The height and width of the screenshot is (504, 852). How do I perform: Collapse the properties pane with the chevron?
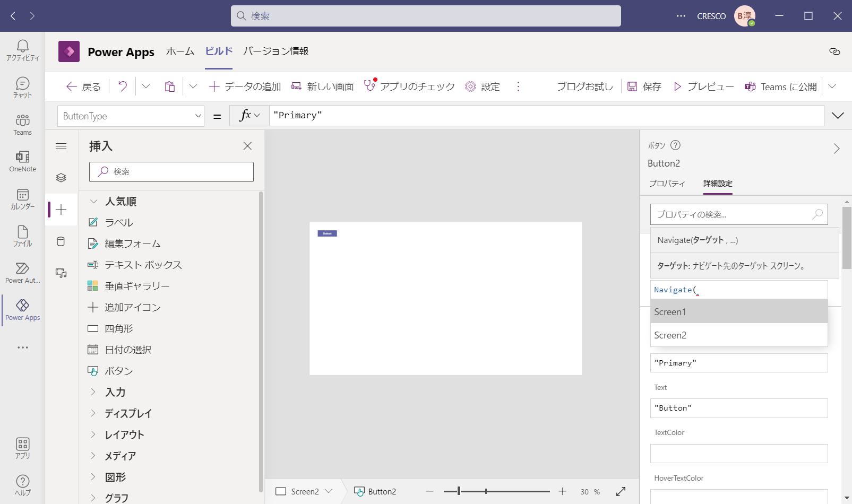point(837,149)
